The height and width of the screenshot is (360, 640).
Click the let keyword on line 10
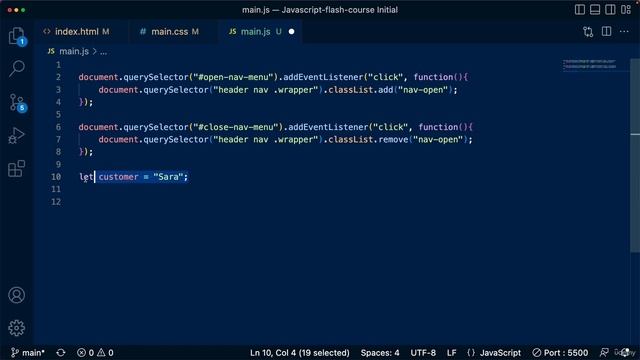[x=86, y=177]
